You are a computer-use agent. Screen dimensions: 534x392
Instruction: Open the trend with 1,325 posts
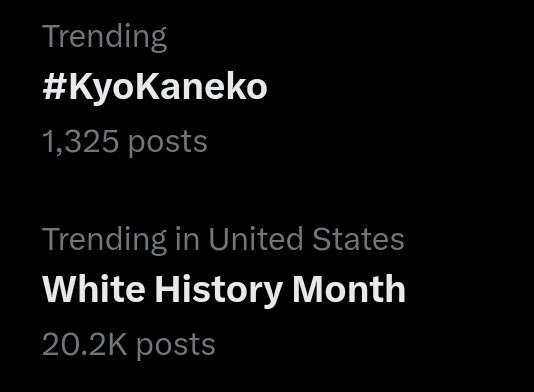[x=155, y=88]
